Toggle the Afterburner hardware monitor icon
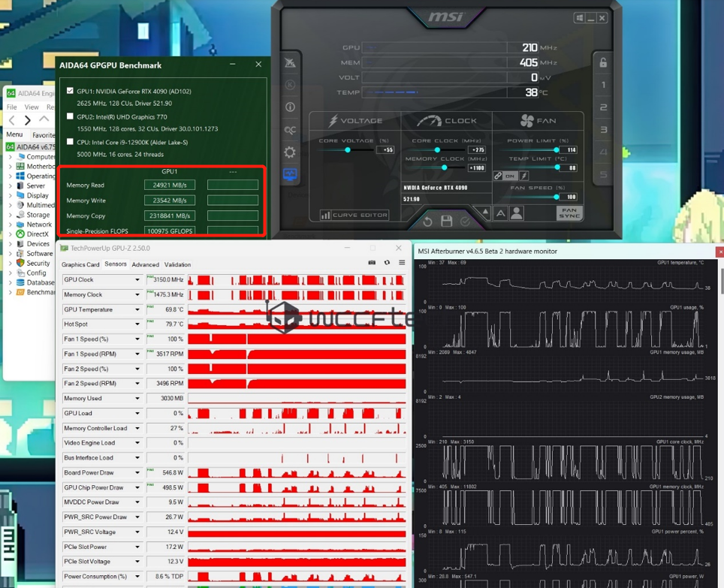This screenshot has width=724, height=588. point(290,174)
